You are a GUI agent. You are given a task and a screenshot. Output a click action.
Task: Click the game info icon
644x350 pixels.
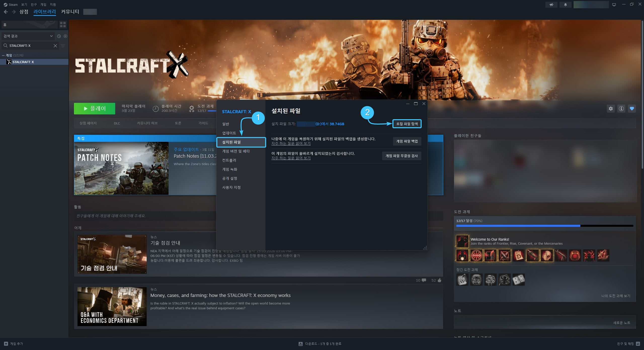621,109
